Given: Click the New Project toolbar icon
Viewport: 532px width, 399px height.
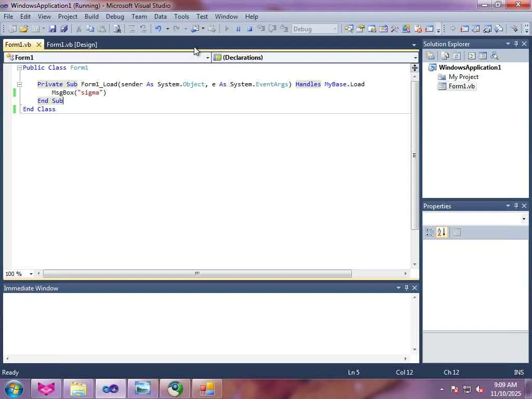Looking at the screenshot, I should pos(12,29).
